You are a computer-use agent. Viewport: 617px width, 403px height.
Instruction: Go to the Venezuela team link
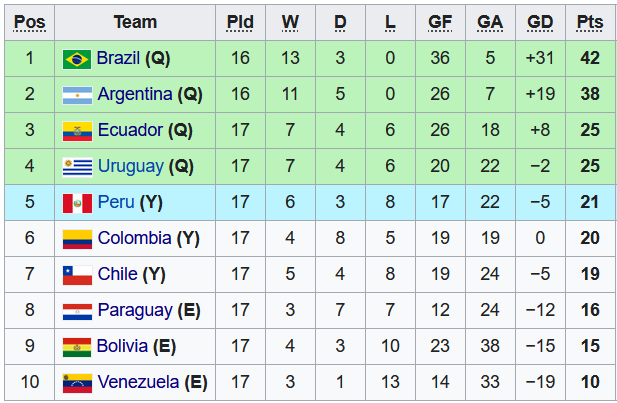click(x=138, y=383)
